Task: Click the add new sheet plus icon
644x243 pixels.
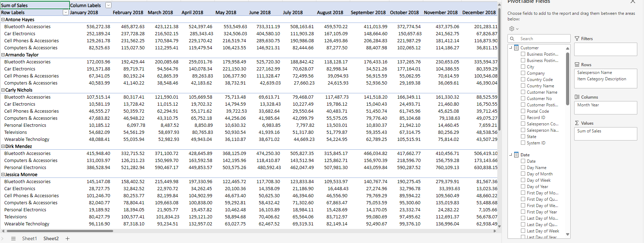Action: tap(67, 238)
